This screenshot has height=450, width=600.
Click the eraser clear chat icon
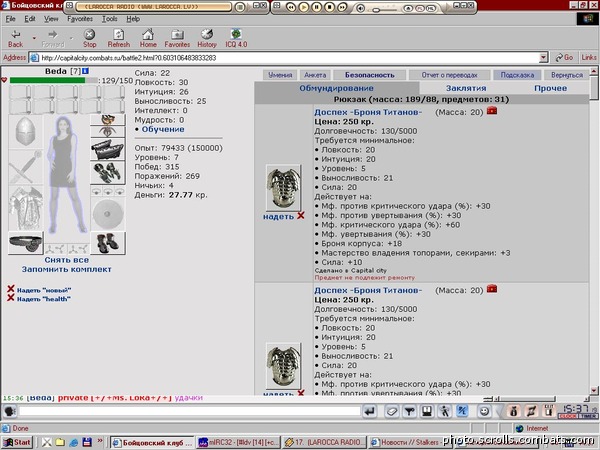pyautogui.click(x=391, y=411)
